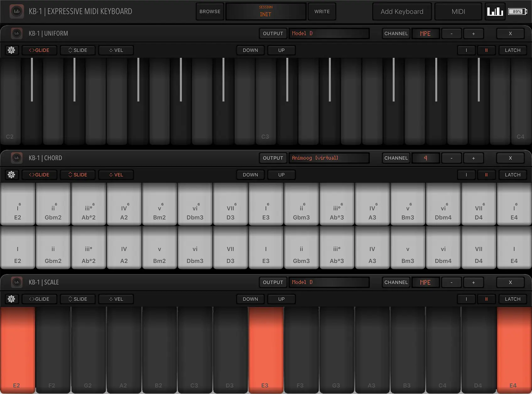Shift Chord keyboard octave DOWN
The image size is (532, 394).
(250, 175)
